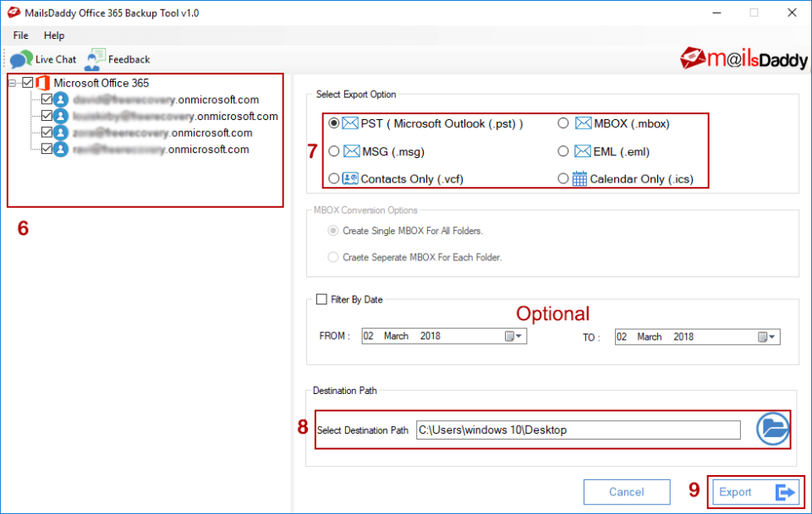Click the Office 365 icon in the tree
Image resolution: width=812 pixels, height=514 pixels.
(44, 82)
